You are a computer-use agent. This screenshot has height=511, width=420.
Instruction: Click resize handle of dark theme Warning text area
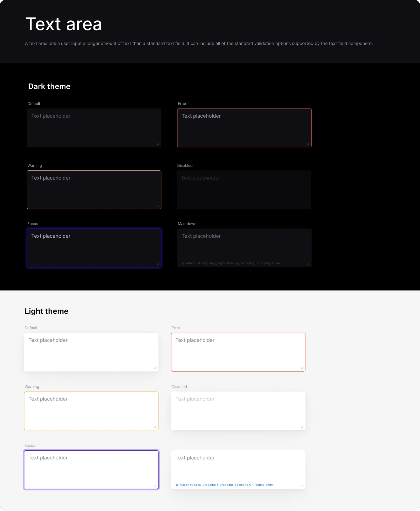[158, 206]
